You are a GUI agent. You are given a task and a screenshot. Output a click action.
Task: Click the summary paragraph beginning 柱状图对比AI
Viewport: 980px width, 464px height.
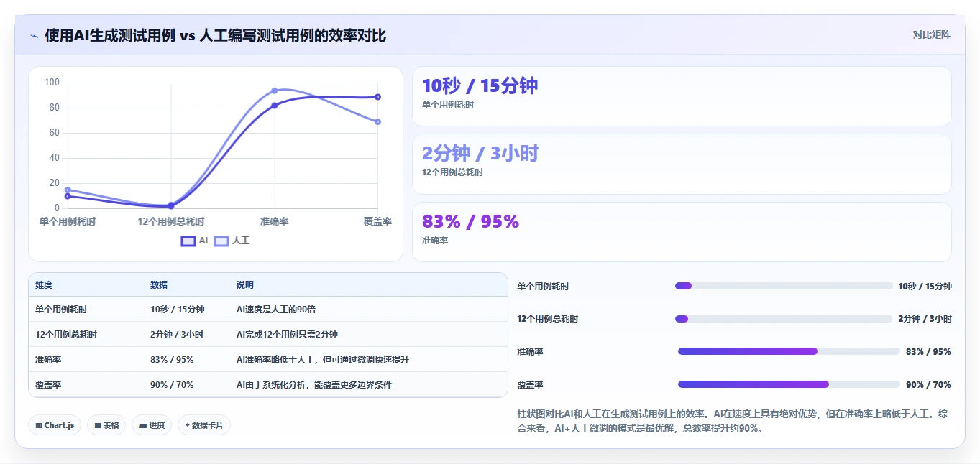click(733, 422)
